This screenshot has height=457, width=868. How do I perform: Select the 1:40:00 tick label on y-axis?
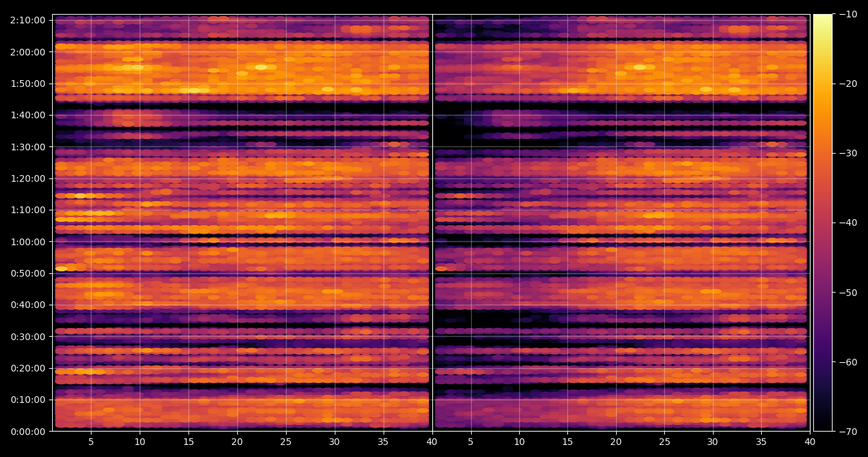tap(27, 115)
